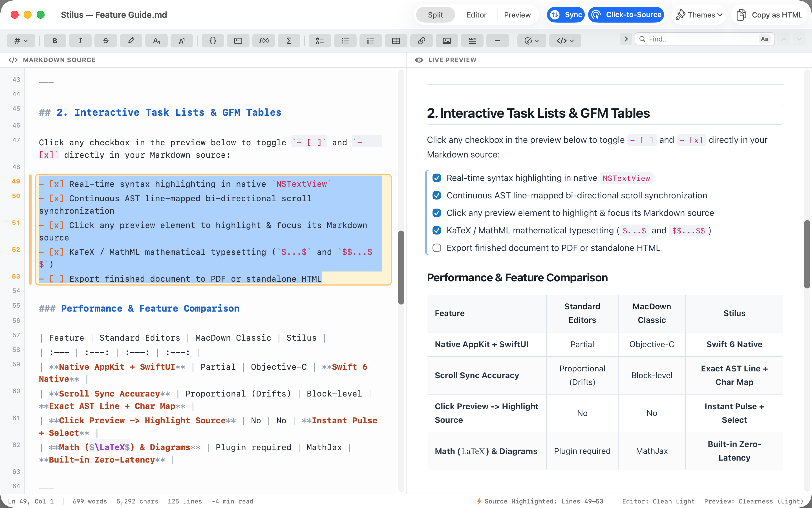Click the highlight marker tool
The height and width of the screenshot is (508, 812).
coord(131,41)
